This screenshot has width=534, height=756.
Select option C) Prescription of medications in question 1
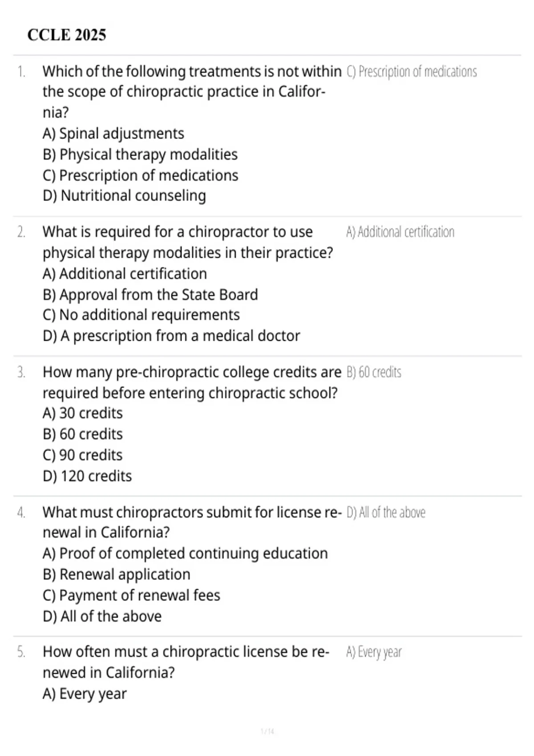141,175
